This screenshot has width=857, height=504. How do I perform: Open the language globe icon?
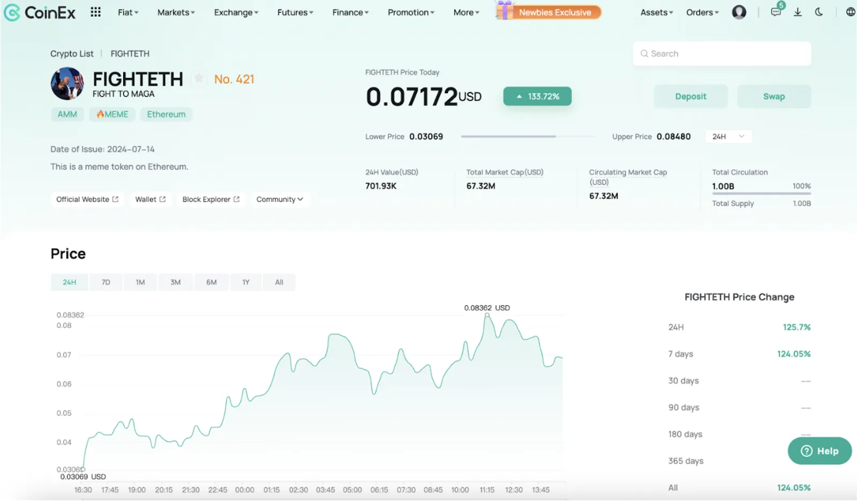tap(851, 12)
